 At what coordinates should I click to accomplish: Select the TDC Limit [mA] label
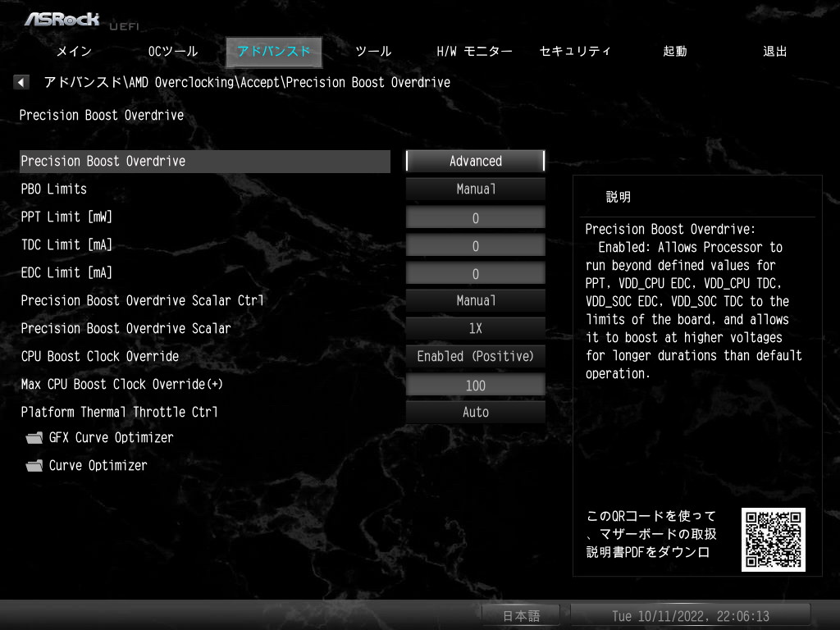(x=66, y=244)
